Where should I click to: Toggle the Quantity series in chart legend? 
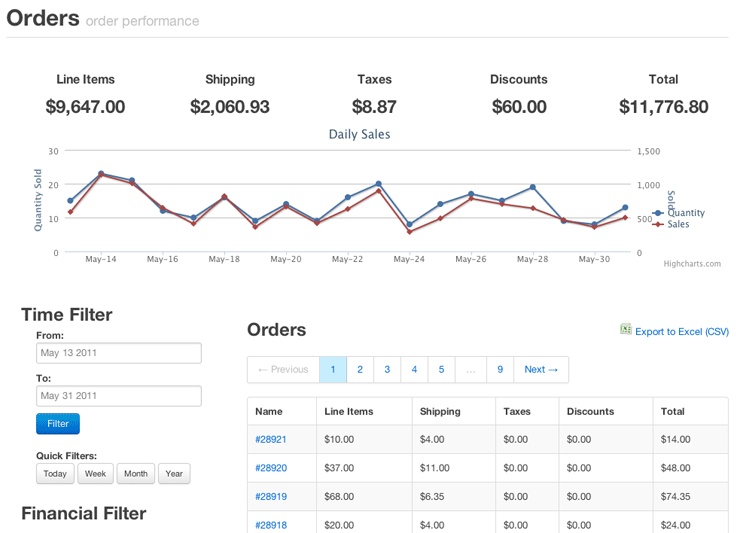679,213
